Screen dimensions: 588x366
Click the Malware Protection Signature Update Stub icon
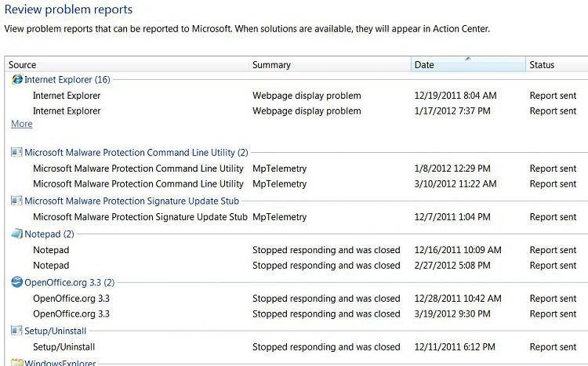(x=16, y=201)
